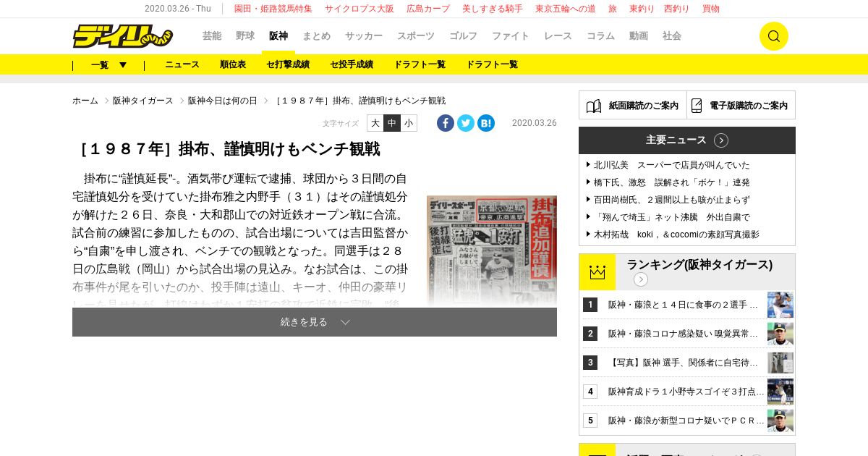Open 紙面購読のご案内 button
The height and width of the screenshot is (456, 868).
pyautogui.click(x=633, y=105)
